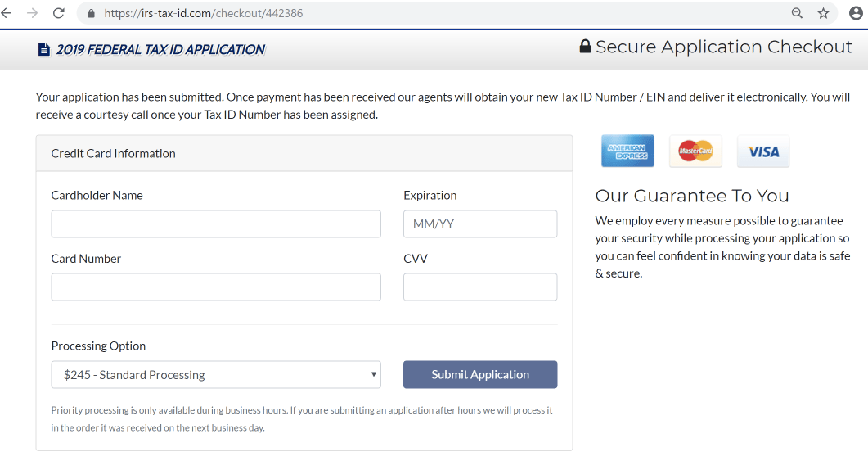
Task: Click the lock icon beside Secure Application Checkout
Action: pyautogui.click(x=585, y=47)
